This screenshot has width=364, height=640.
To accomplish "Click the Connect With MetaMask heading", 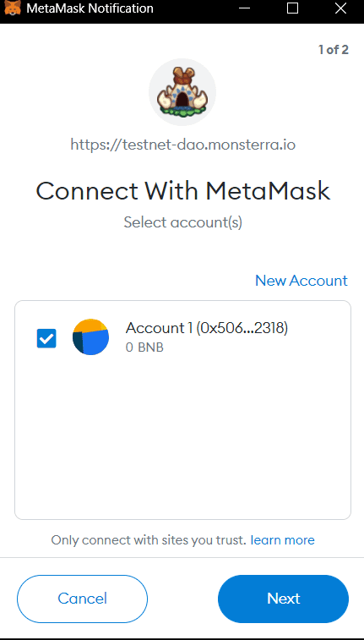I will [x=182, y=190].
